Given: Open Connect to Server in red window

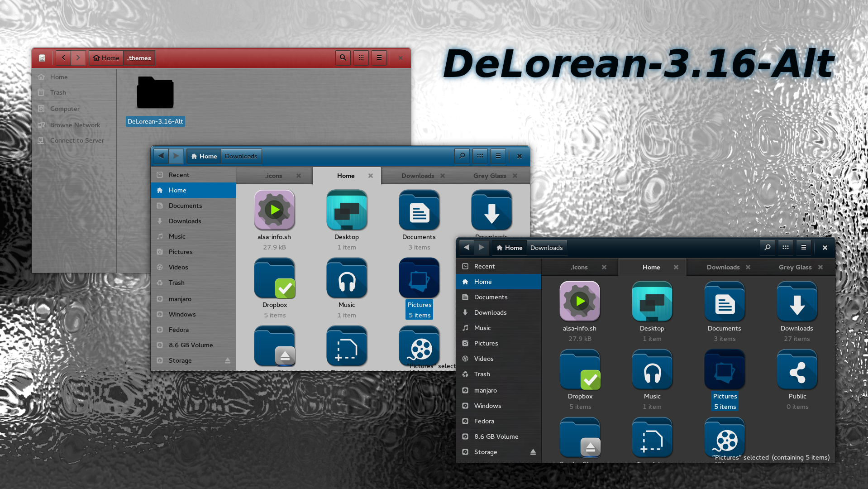Looking at the screenshot, I should click(x=74, y=140).
